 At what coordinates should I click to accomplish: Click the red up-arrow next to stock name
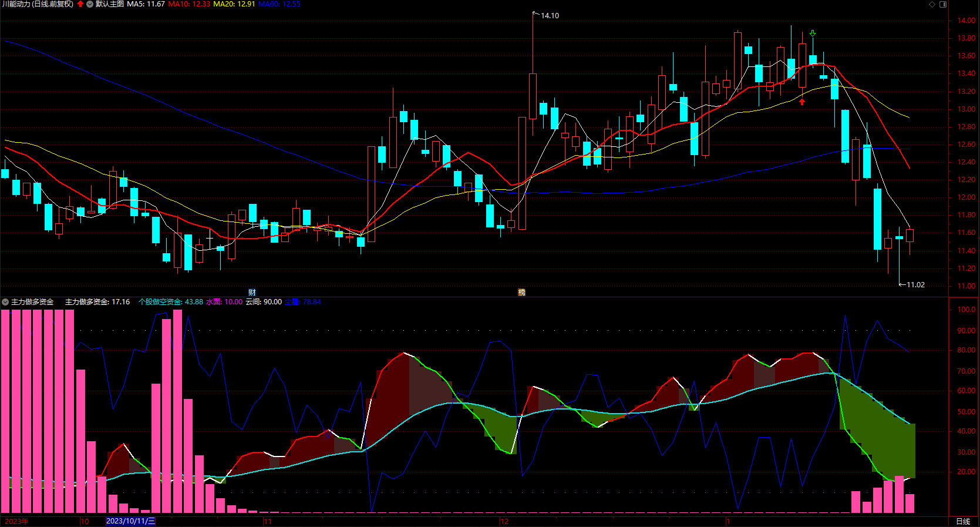[x=80, y=4]
